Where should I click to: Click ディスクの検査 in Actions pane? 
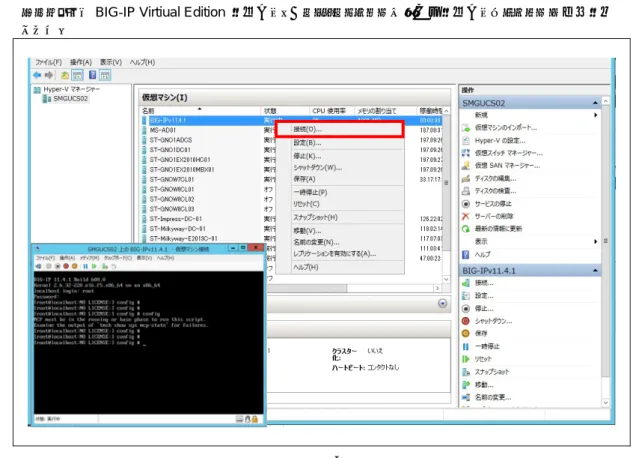click(495, 191)
